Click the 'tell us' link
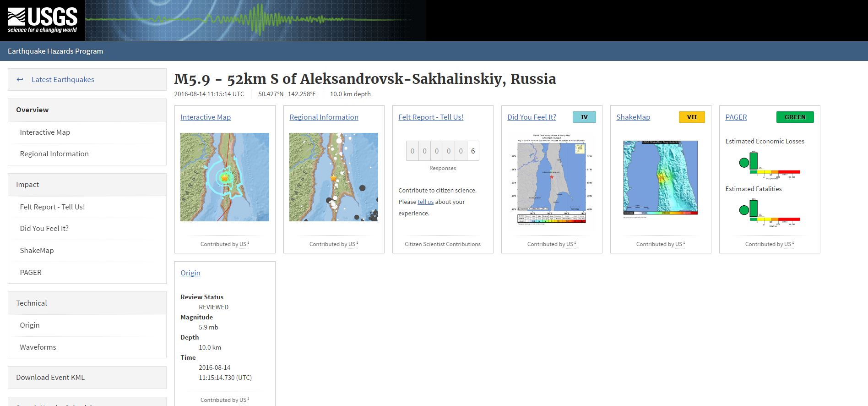The width and height of the screenshot is (868, 406). (x=425, y=202)
